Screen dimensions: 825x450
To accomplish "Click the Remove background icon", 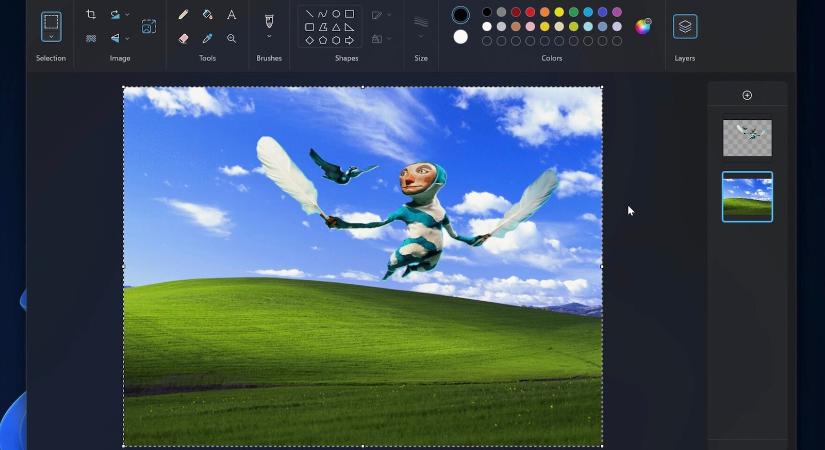I will 91,38.
